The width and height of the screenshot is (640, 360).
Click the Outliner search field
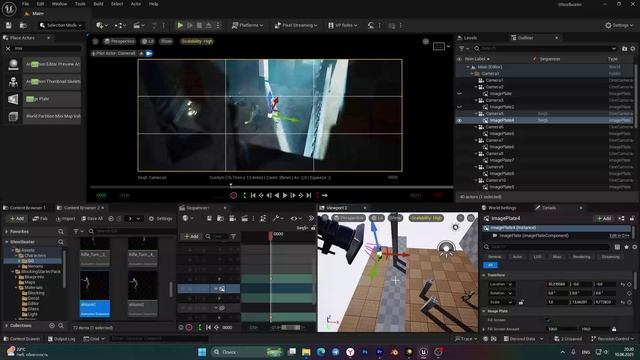[x=546, y=49]
